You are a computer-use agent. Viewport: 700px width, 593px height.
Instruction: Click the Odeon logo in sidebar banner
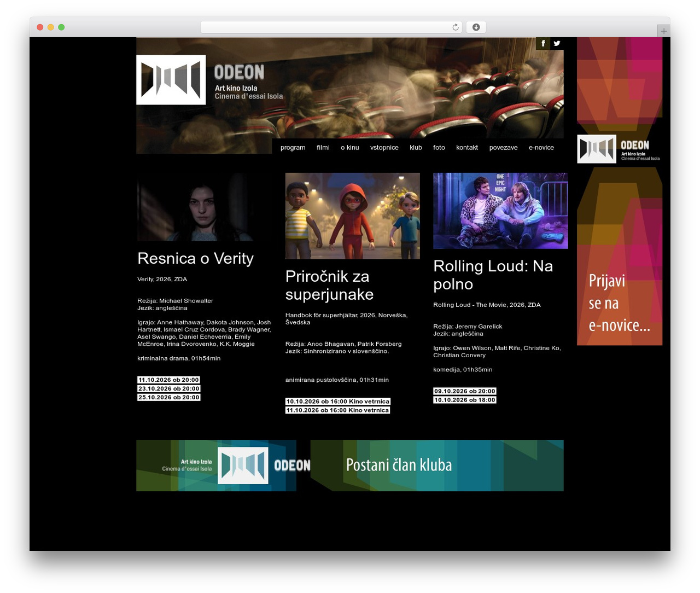[x=620, y=149]
